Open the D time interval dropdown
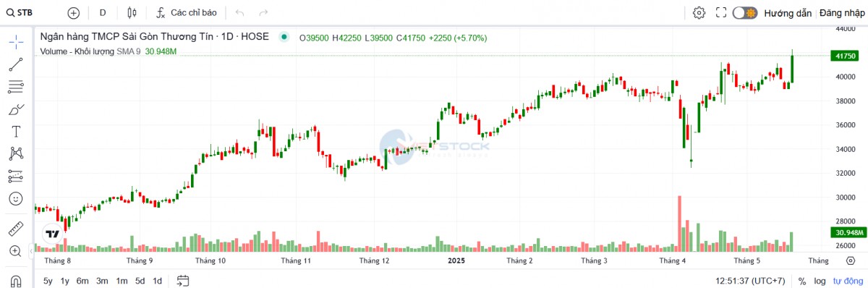Viewport: 868px width, 288px height. (x=103, y=12)
